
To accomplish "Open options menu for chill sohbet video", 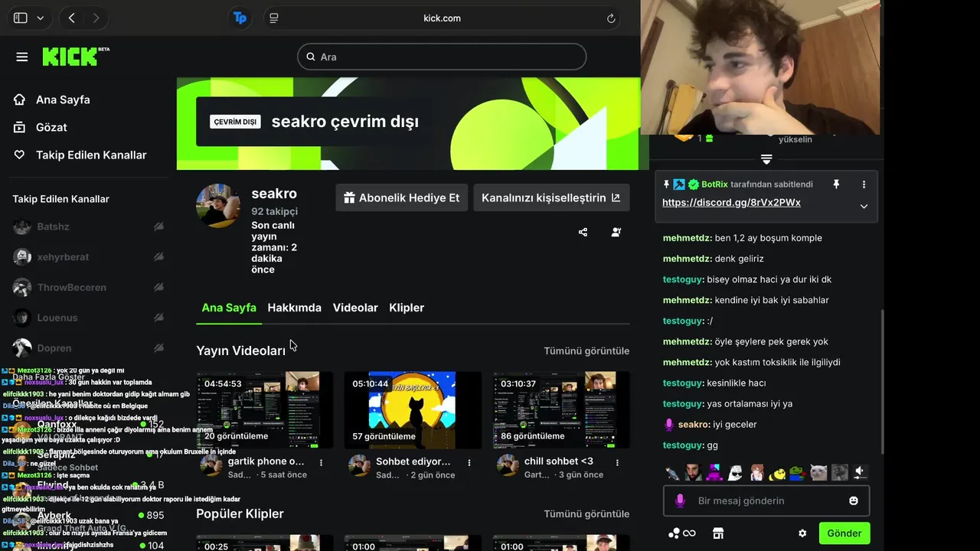I will point(618,462).
